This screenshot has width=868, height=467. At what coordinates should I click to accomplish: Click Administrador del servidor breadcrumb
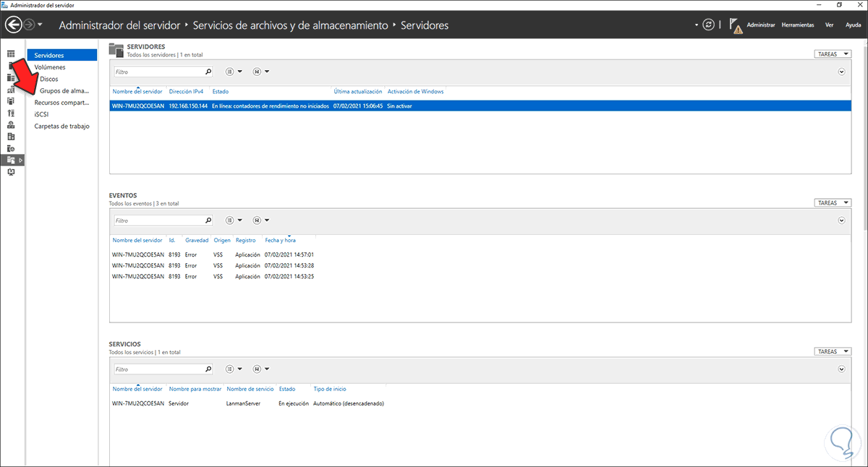tap(120, 25)
